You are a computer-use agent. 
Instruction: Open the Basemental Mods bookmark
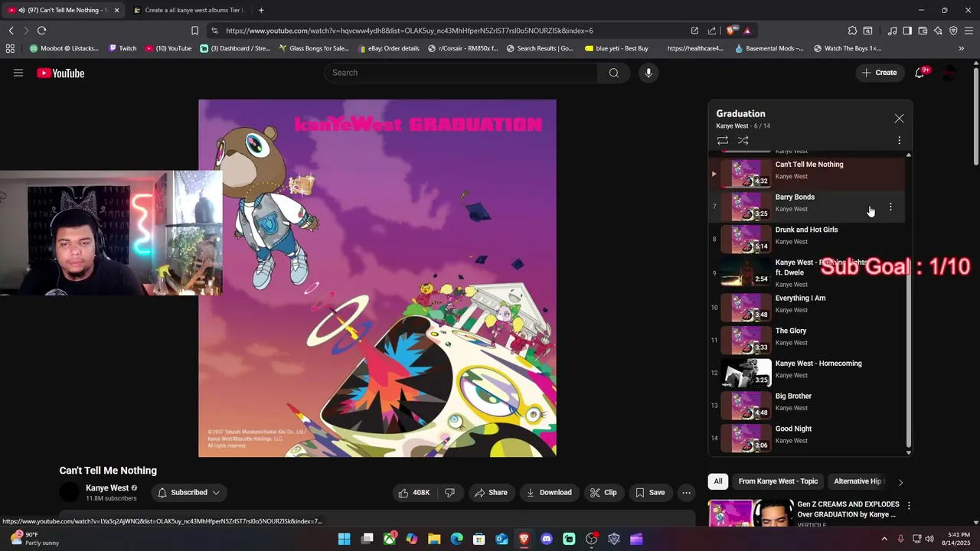[769, 48]
